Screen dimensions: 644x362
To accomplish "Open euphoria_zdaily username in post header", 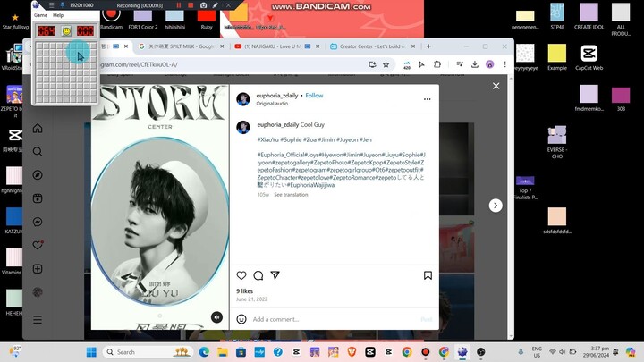I will 277,96.
